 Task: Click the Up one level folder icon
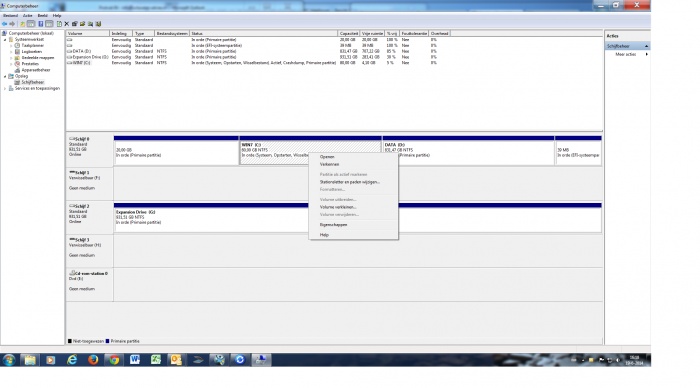point(22,24)
